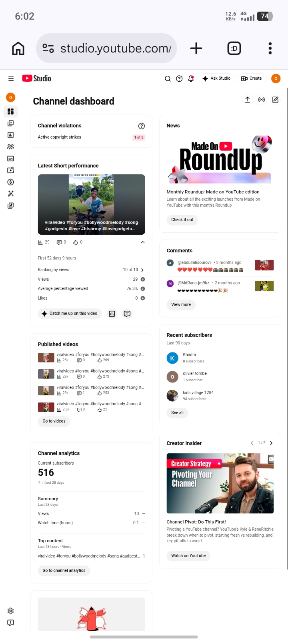The width and height of the screenshot is (288, 644).
Task: Click Go to videos button
Action: [x=54, y=421]
